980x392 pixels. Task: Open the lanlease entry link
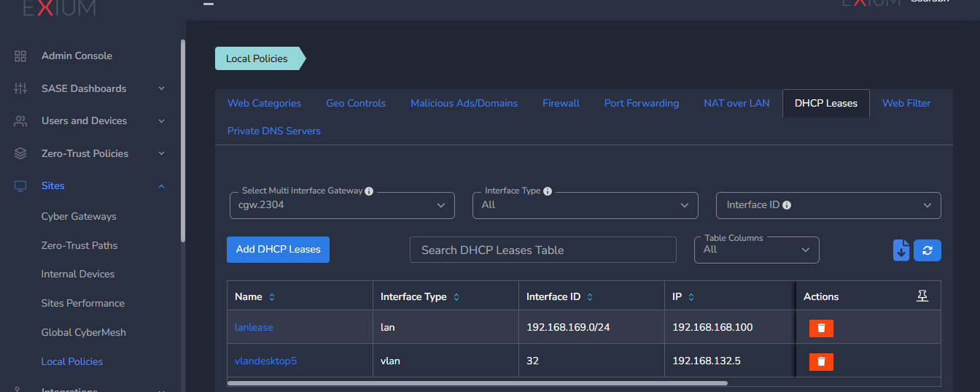254,327
